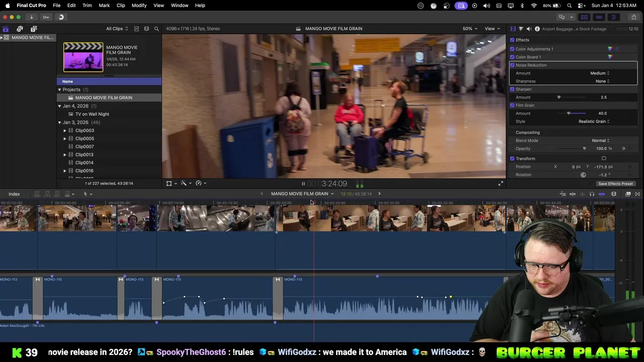Open the viewer View options dropdown

click(x=492, y=29)
